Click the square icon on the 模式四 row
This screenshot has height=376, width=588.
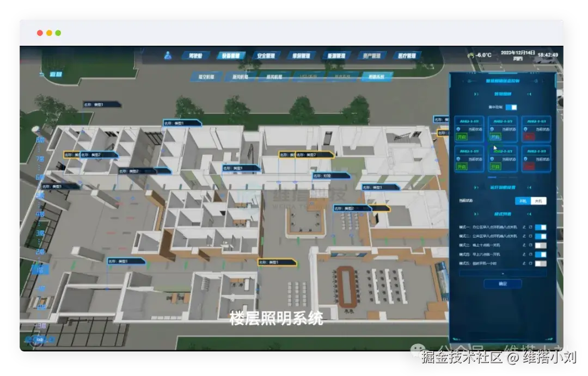[531, 255]
